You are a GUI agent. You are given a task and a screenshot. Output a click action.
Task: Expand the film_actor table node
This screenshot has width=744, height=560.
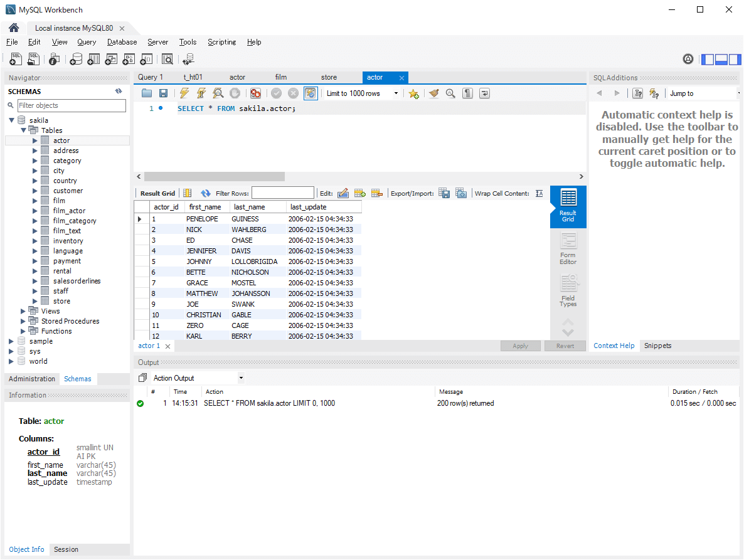point(35,211)
